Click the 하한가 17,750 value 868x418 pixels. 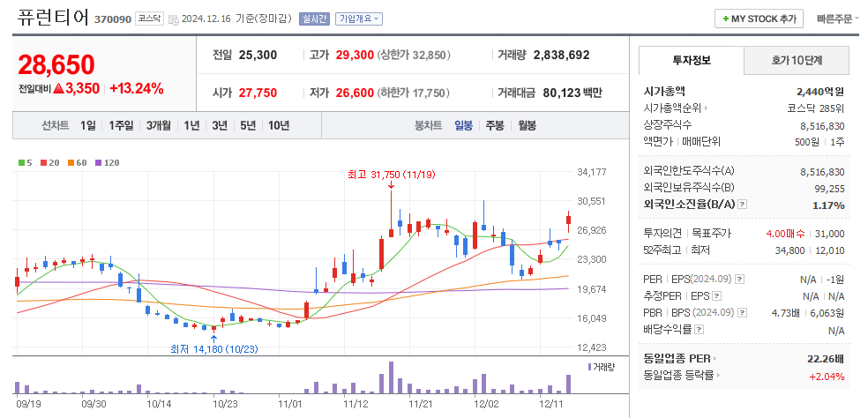pos(414,93)
